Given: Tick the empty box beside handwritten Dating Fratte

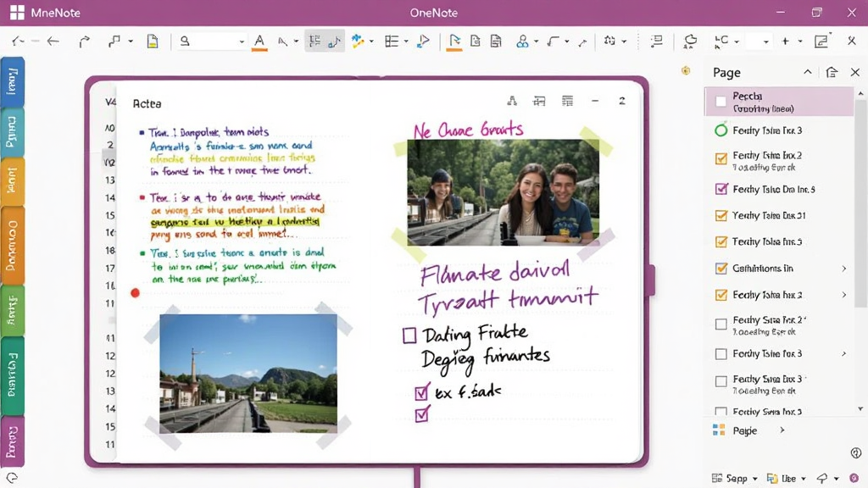Looking at the screenshot, I should pyautogui.click(x=409, y=335).
